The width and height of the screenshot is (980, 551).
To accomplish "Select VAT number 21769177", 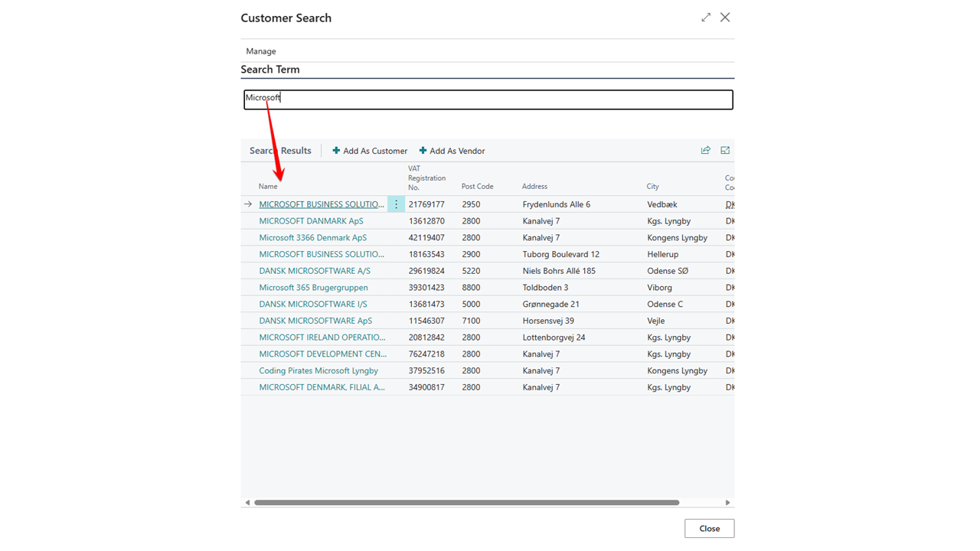I will [426, 204].
